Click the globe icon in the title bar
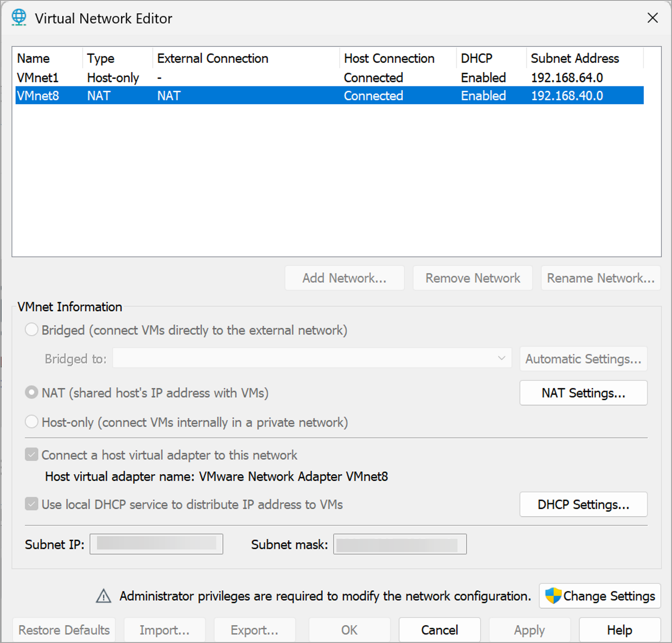672x643 pixels. pos(18,18)
